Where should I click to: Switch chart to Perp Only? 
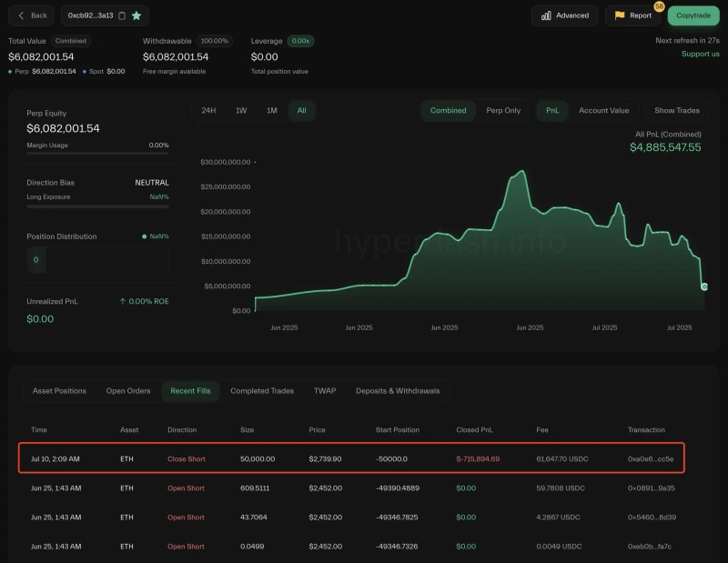pos(501,110)
